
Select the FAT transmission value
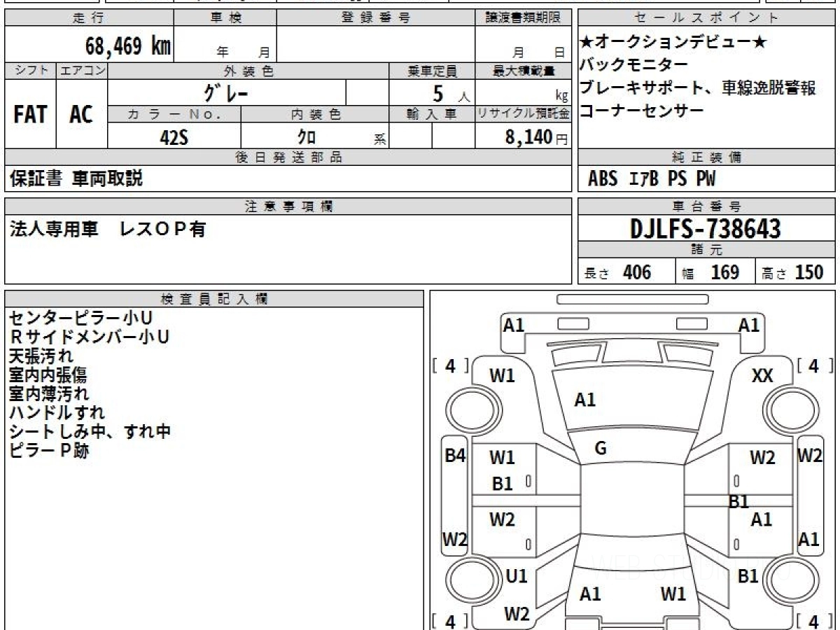click(x=30, y=115)
